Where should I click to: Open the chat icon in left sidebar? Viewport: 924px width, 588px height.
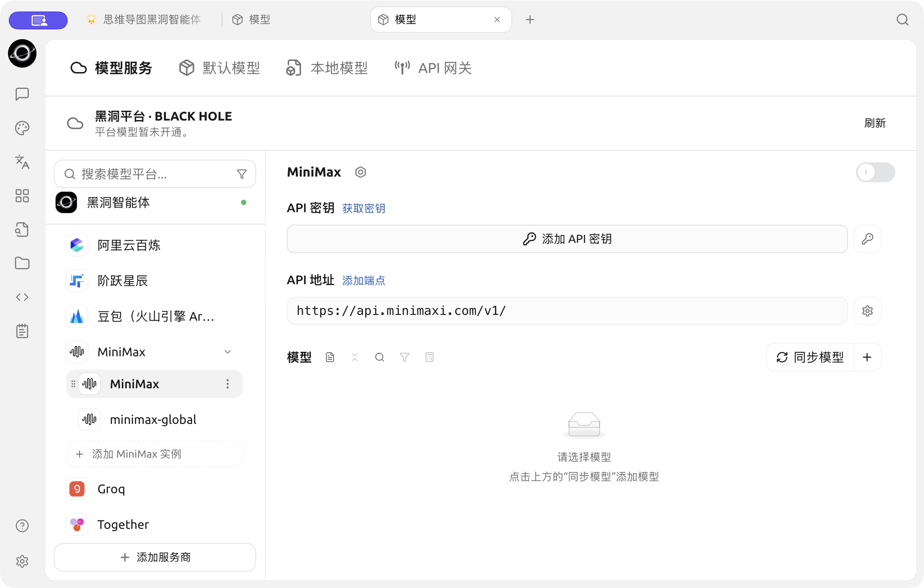click(22, 94)
